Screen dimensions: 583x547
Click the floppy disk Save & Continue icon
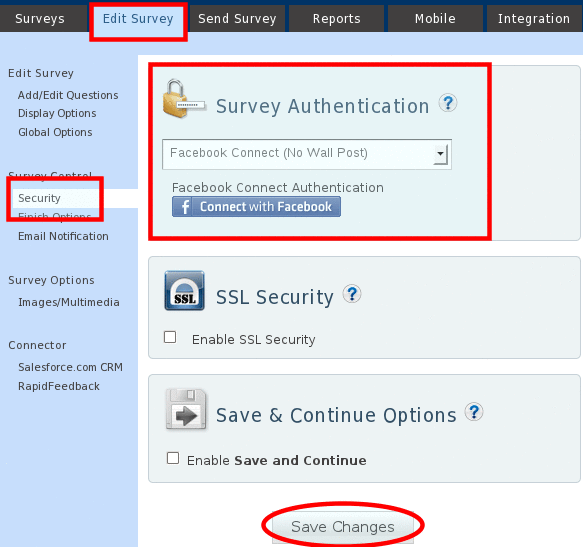186,409
